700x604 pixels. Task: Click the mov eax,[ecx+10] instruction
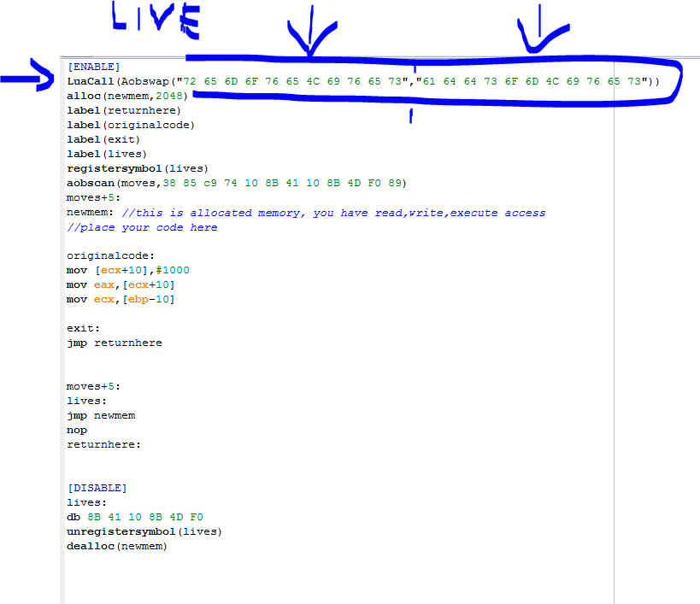point(121,284)
